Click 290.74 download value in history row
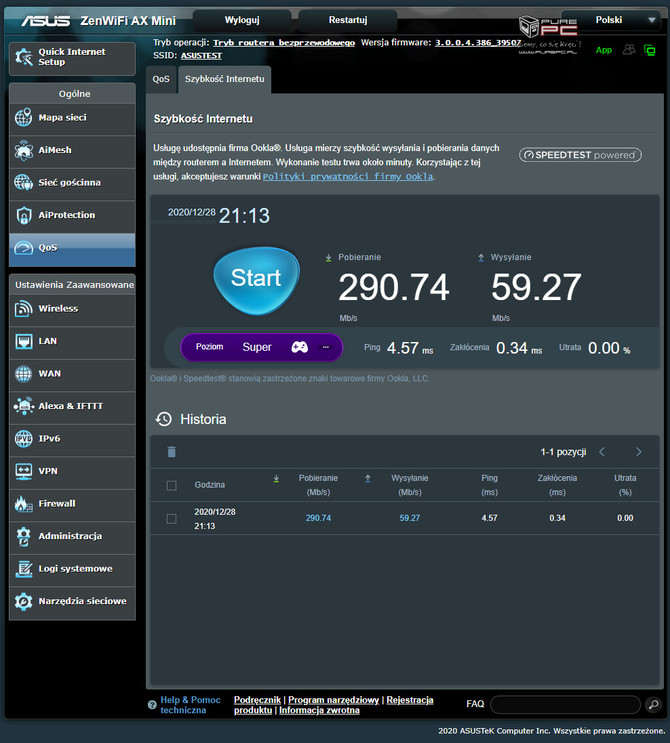The height and width of the screenshot is (743, 670). pos(318,518)
